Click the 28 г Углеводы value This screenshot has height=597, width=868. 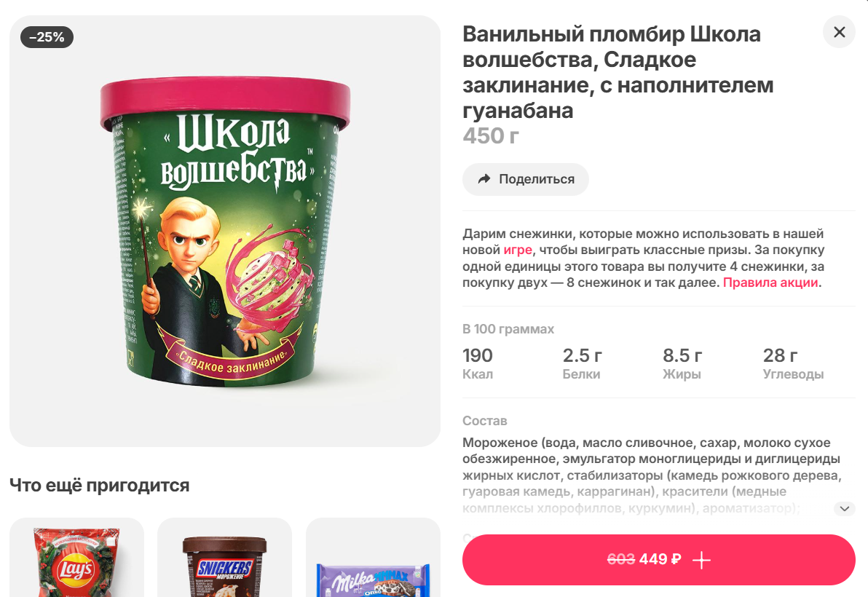(793, 363)
